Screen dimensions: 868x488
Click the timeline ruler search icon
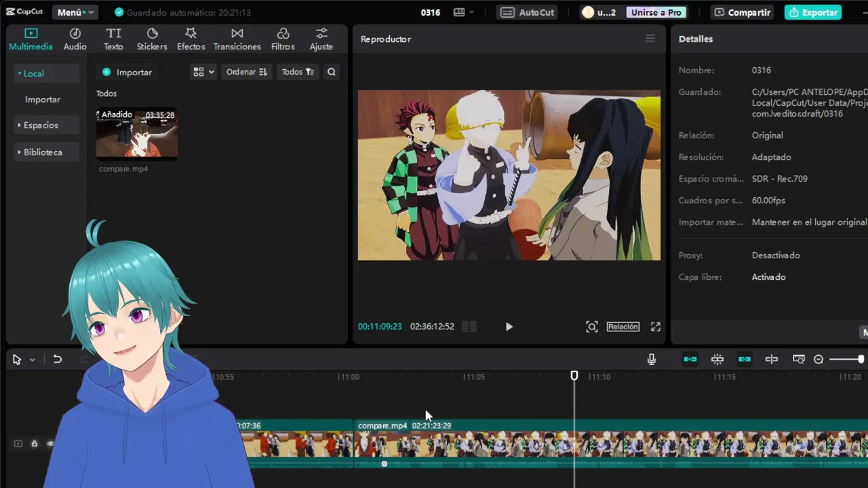(799, 359)
